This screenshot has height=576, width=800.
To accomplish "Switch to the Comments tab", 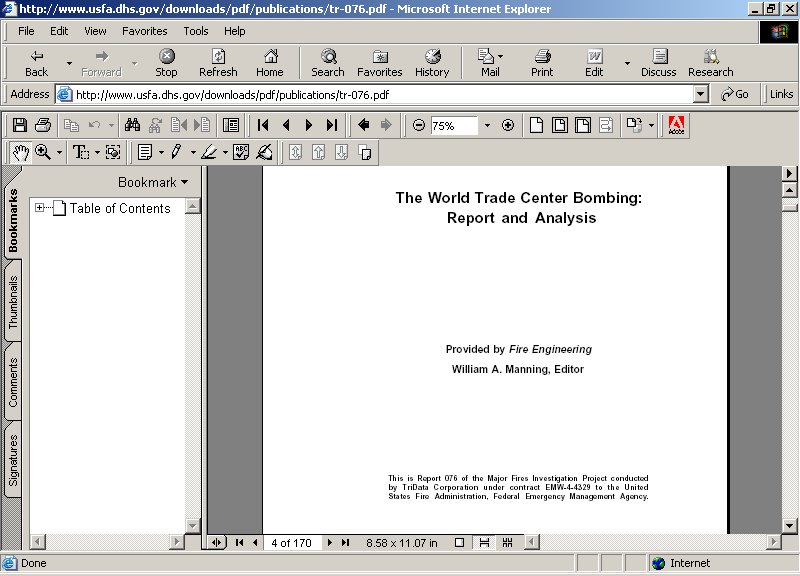I will point(13,383).
